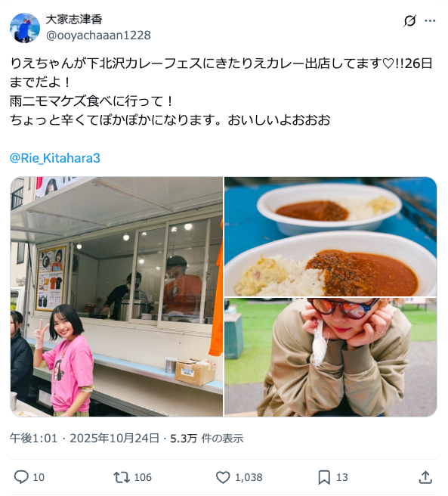448x496 pixels.
Task: Open the profile avatar of 大家志津香
Action: (25, 28)
